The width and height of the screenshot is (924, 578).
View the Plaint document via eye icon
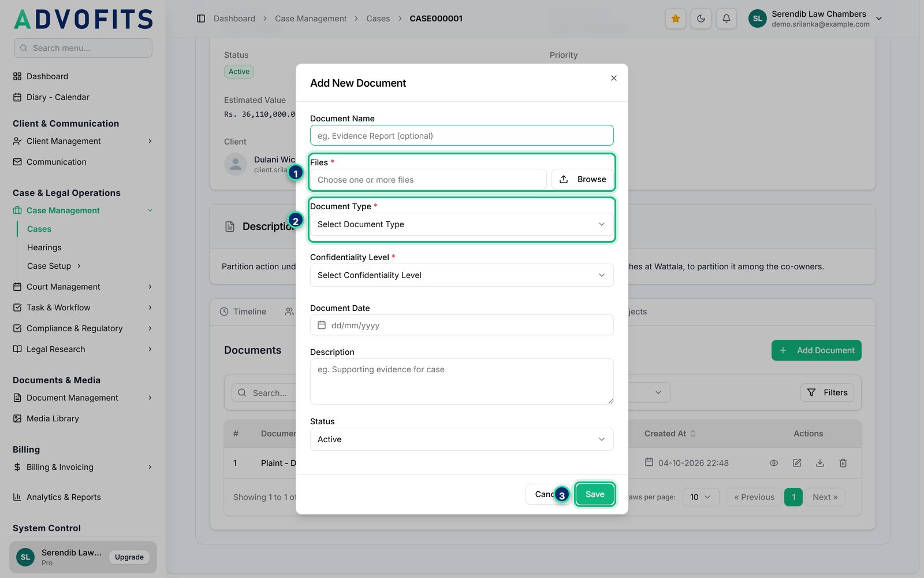[x=774, y=463]
